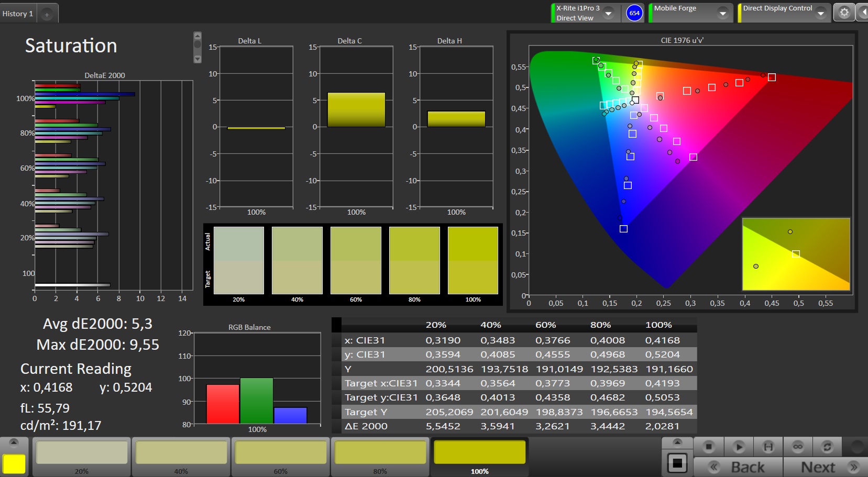The height and width of the screenshot is (477, 868).
Task: Click the x: CIE31 row label
Action: [365, 340]
